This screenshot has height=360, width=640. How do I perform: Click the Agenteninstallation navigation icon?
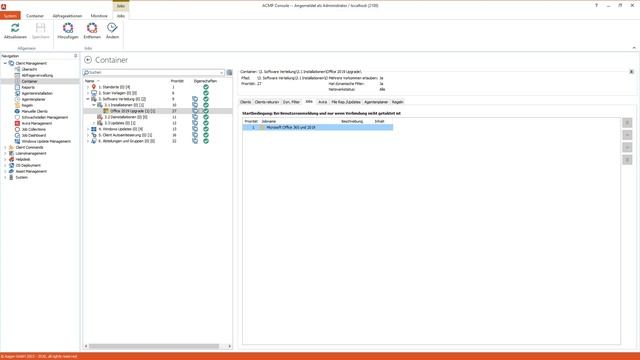[17, 93]
